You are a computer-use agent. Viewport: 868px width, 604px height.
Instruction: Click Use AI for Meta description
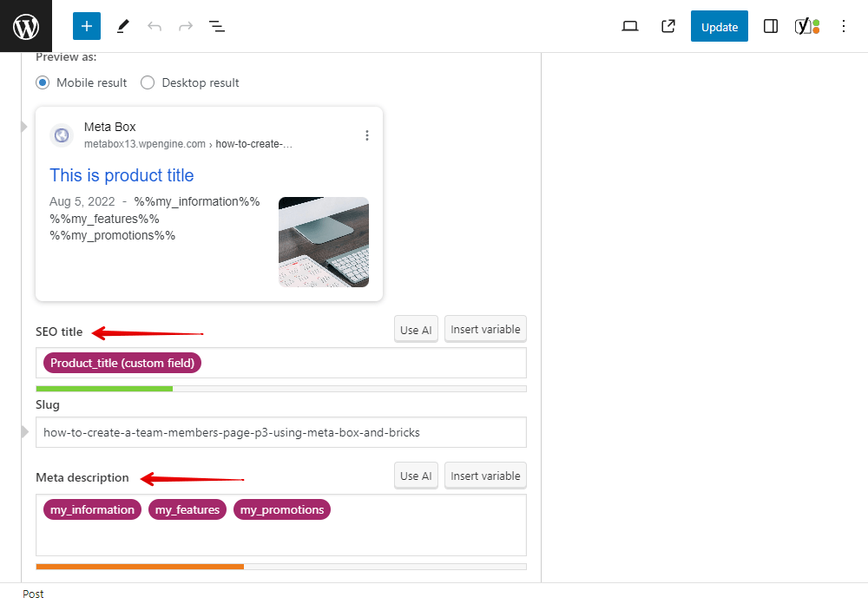(416, 476)
